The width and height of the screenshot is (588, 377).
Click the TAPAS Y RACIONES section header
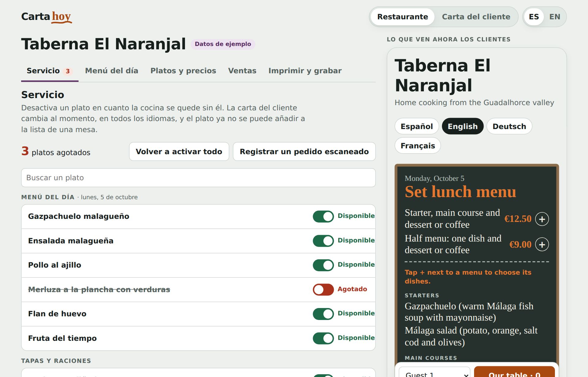coord(56,361)
